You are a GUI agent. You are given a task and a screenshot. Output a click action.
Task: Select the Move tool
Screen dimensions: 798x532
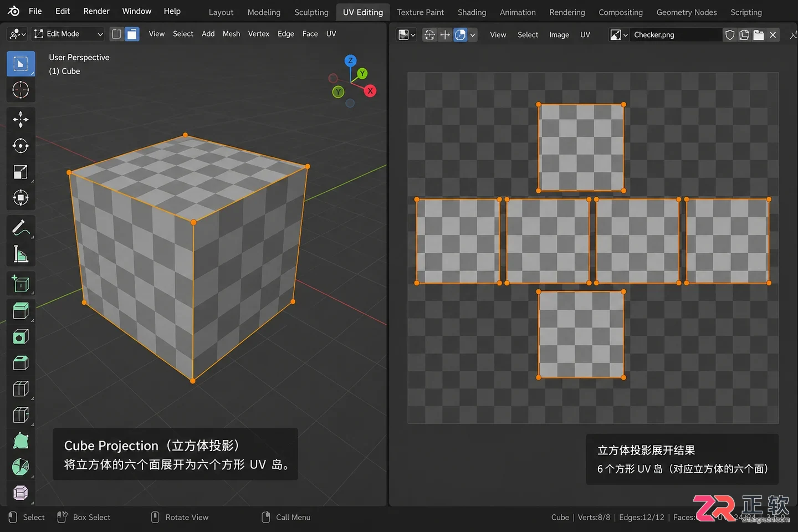tap(21, 119)
